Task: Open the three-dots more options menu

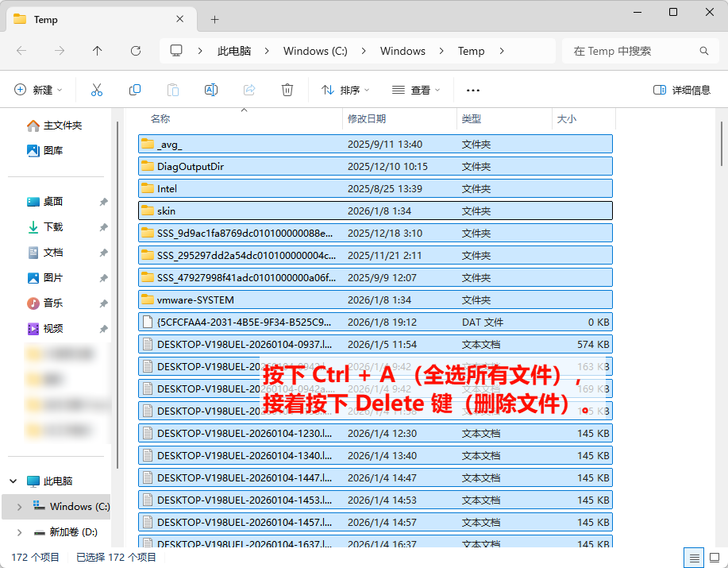Action: 473,91
